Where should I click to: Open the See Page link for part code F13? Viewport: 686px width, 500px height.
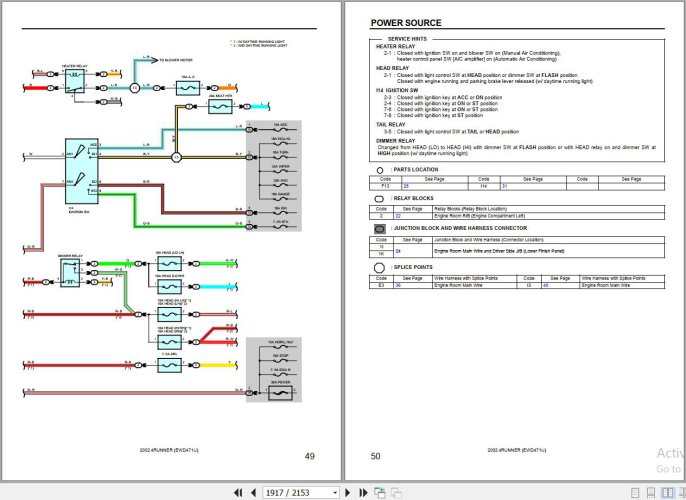pyautogui.click(x=406, y=186)
